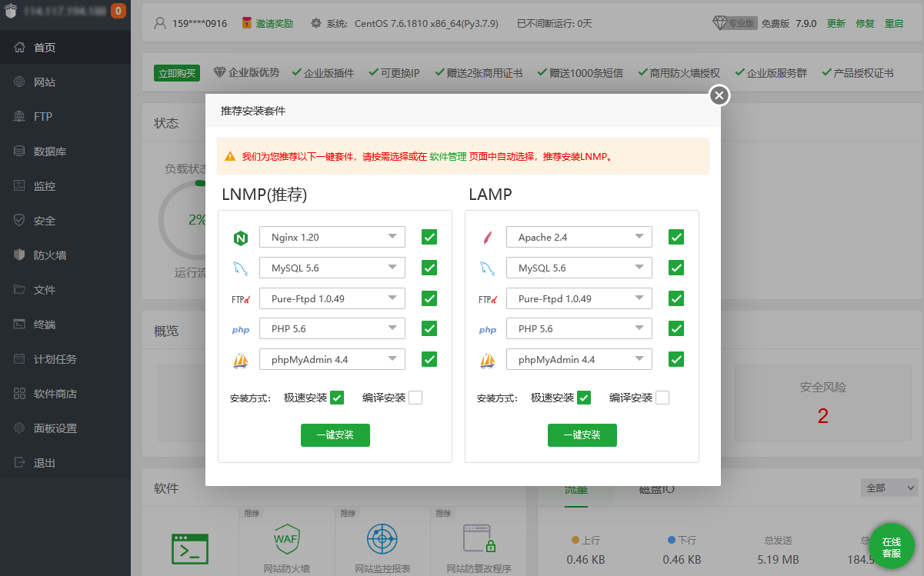The image size is (924, 576).
Task: Click the 修复 link in header
Action: (x=866, y=23)
